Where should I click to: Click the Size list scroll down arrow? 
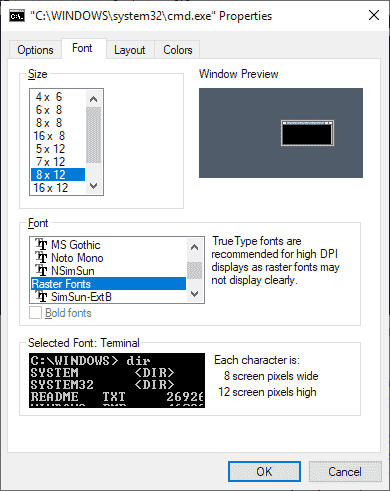93,186
